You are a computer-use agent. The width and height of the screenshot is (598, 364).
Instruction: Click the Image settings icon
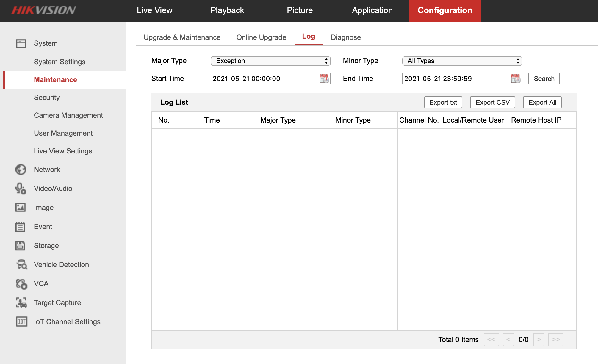pos(21,208)
